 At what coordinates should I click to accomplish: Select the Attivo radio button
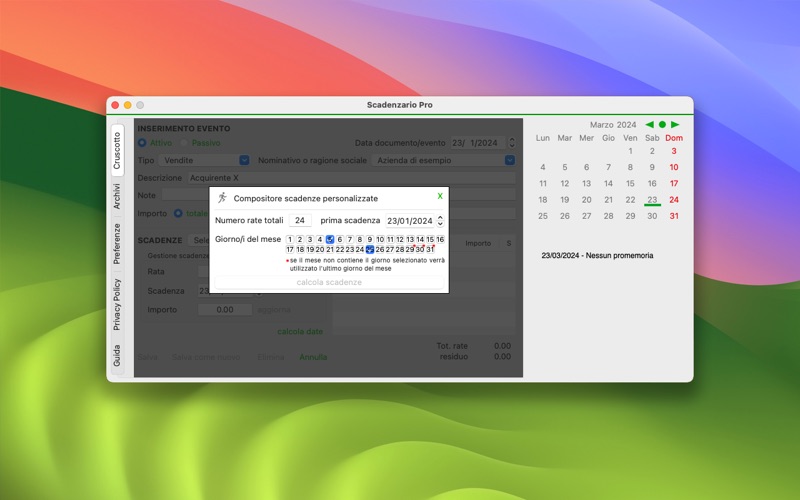[142, 143]
